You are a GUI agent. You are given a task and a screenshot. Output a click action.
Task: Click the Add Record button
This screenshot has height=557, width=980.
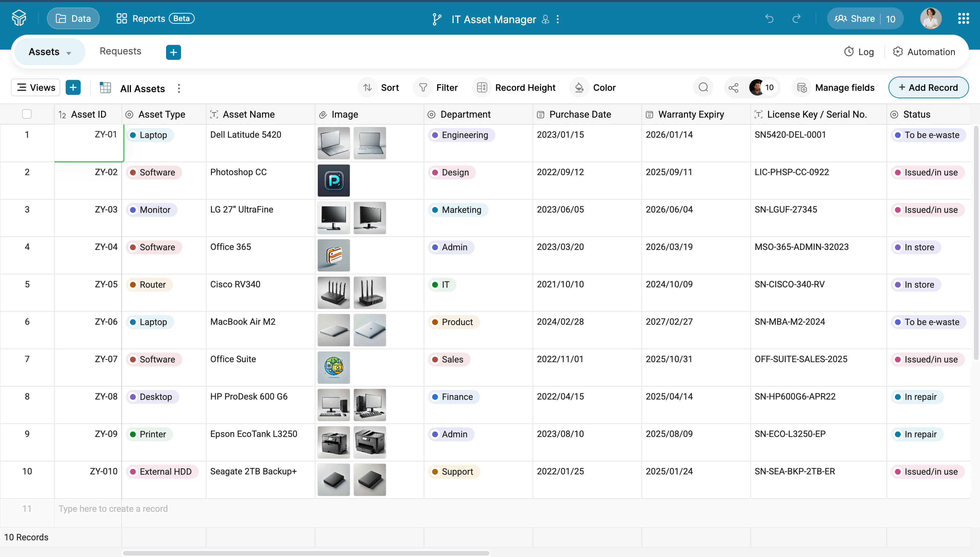pyautogui.click(x=928, y=88)
